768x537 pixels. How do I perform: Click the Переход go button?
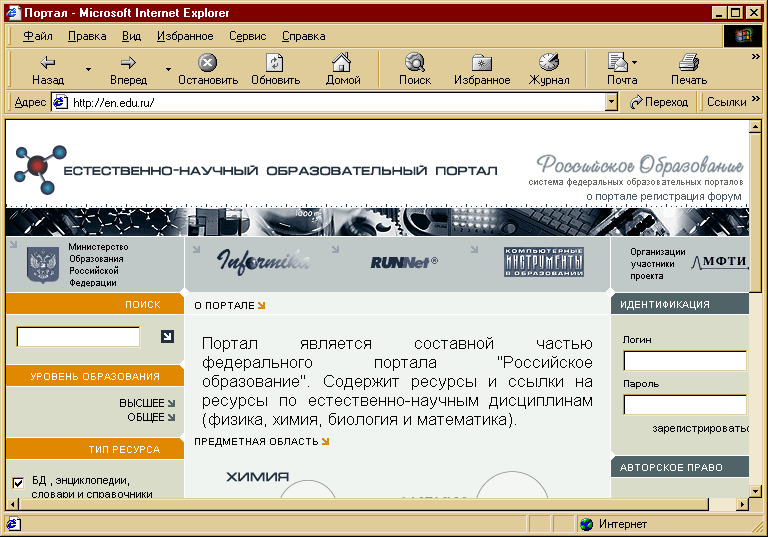pos(659,102)
